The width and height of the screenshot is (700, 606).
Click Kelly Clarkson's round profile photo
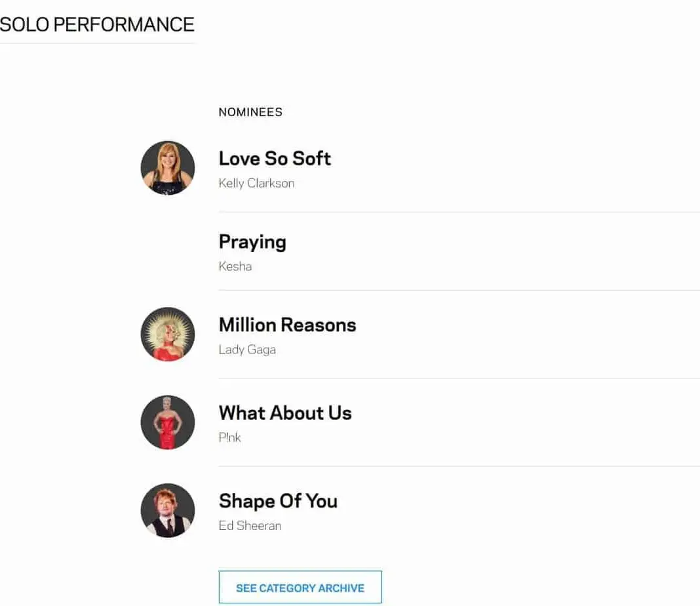168,168
